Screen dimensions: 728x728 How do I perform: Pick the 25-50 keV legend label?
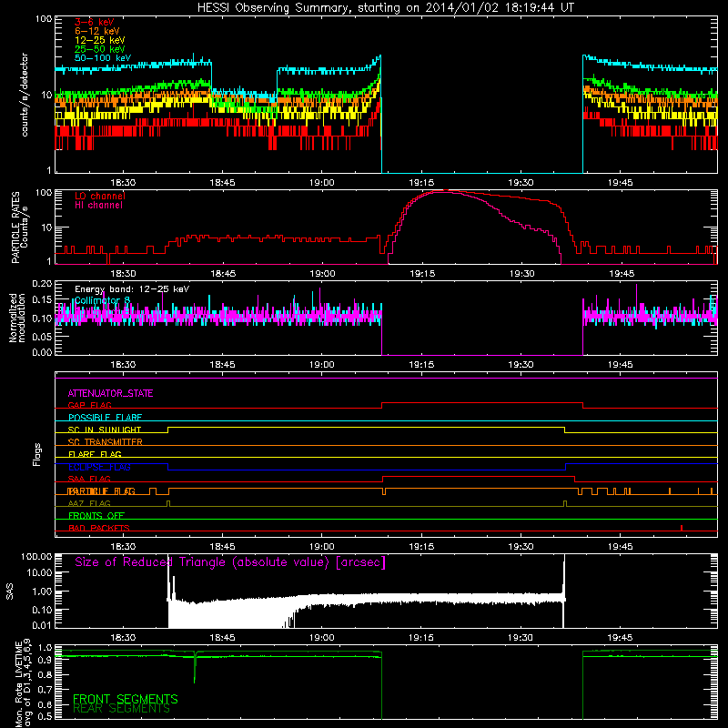tap(100, 49)
